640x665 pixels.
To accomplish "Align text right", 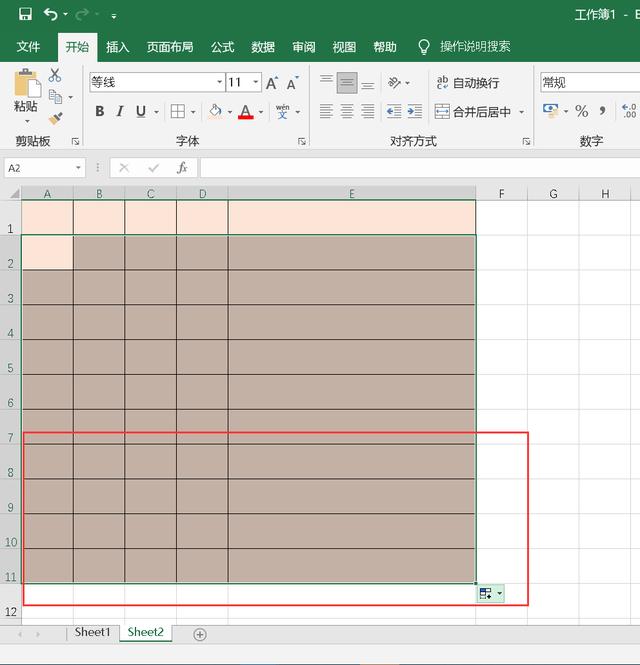I will [368, 112].
